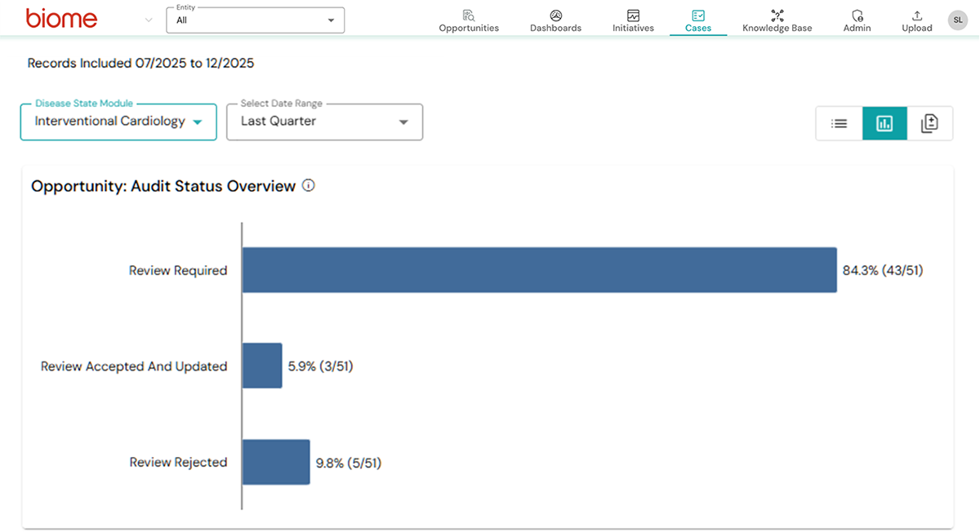Open the Opportunities section icon

point(468,15)
